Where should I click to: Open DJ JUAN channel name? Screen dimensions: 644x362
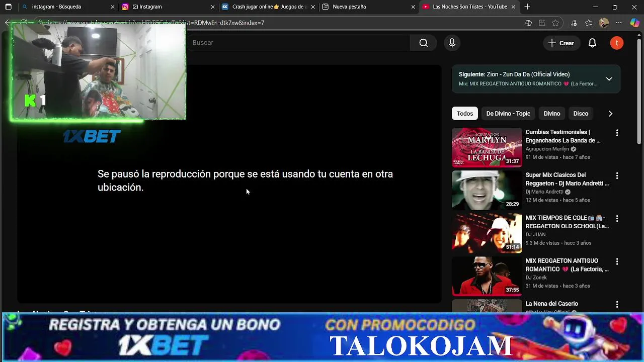(x=535, y=235)
